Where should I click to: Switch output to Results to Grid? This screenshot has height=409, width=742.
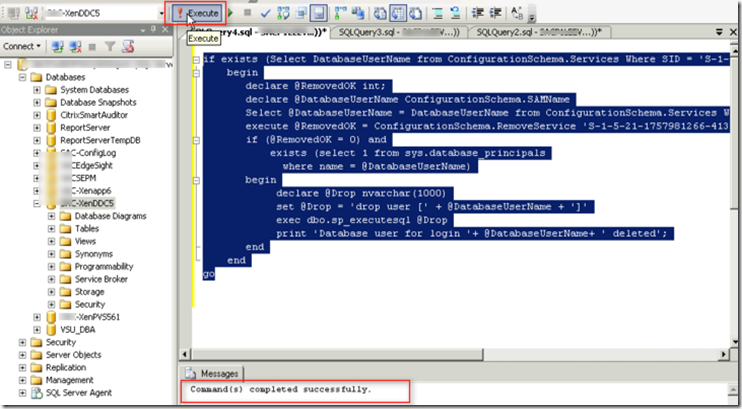click(398, 13)
